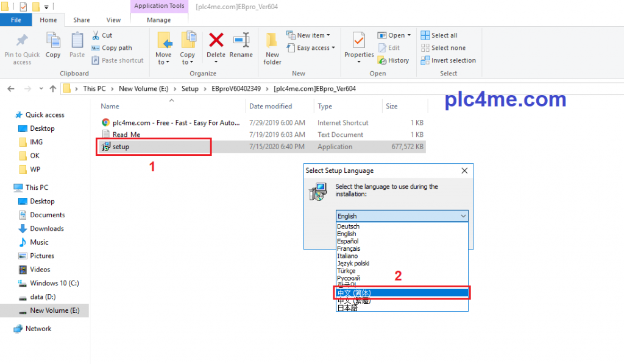Collapse the language combo box showing English
Screen dimensions: 624x364
click(x=463, y=216)
